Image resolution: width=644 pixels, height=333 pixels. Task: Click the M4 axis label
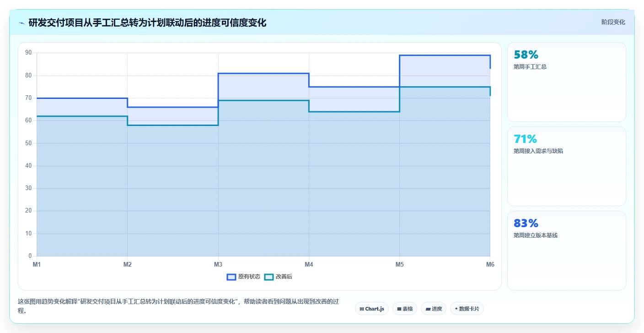coord(309,264)
